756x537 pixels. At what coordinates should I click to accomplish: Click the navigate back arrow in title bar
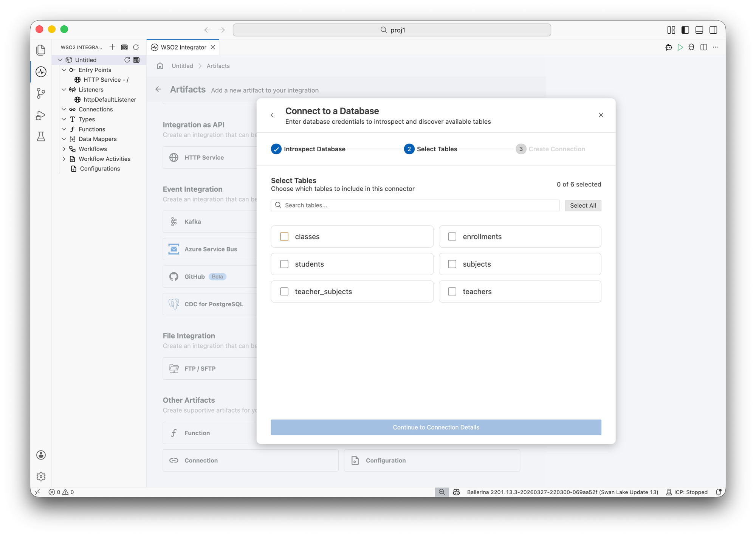click(x=208, y=30)
